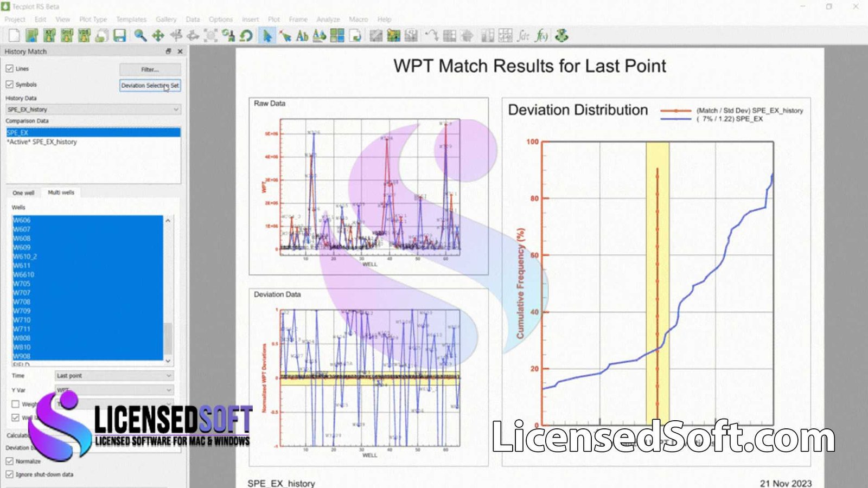
Task: Select the Selector arrow pointer tool
Action: [267, 36]
